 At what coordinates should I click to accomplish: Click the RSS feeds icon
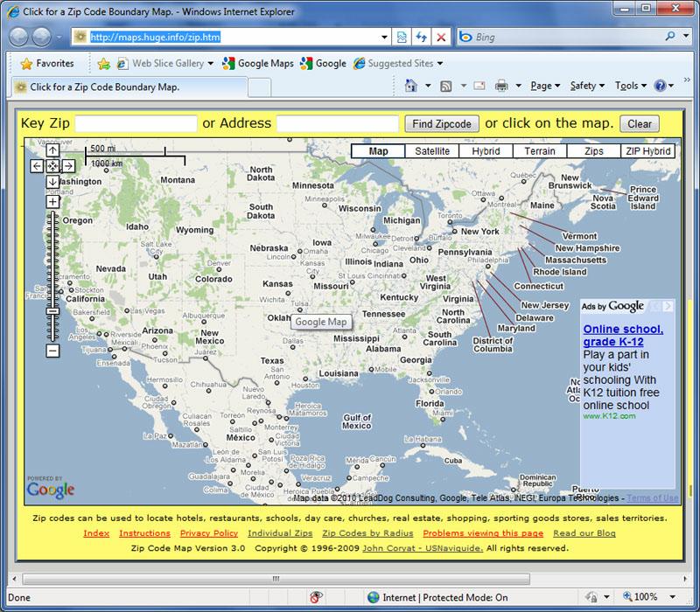coord(445,86)
